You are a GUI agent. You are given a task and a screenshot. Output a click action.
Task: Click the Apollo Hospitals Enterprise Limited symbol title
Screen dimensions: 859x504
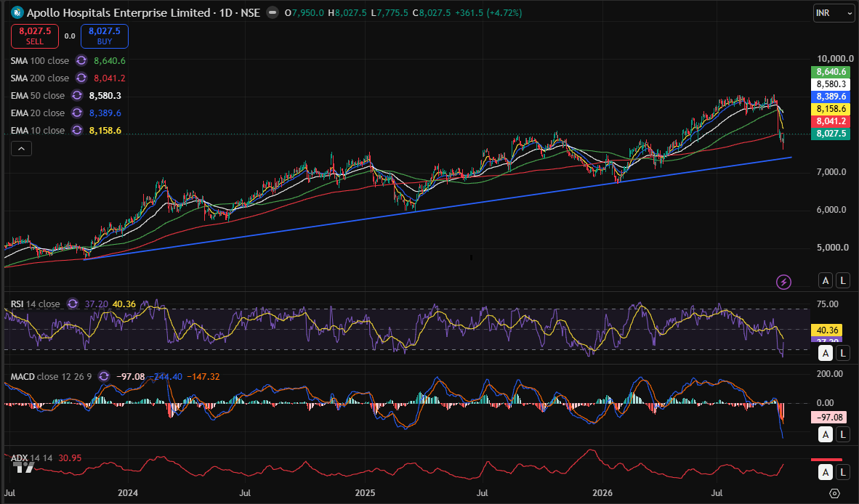pos(118,12)
